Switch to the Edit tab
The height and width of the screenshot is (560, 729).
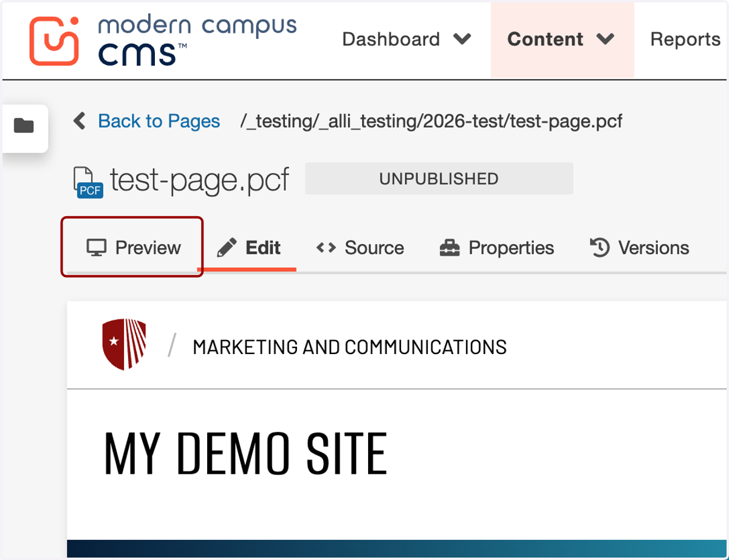248,248
